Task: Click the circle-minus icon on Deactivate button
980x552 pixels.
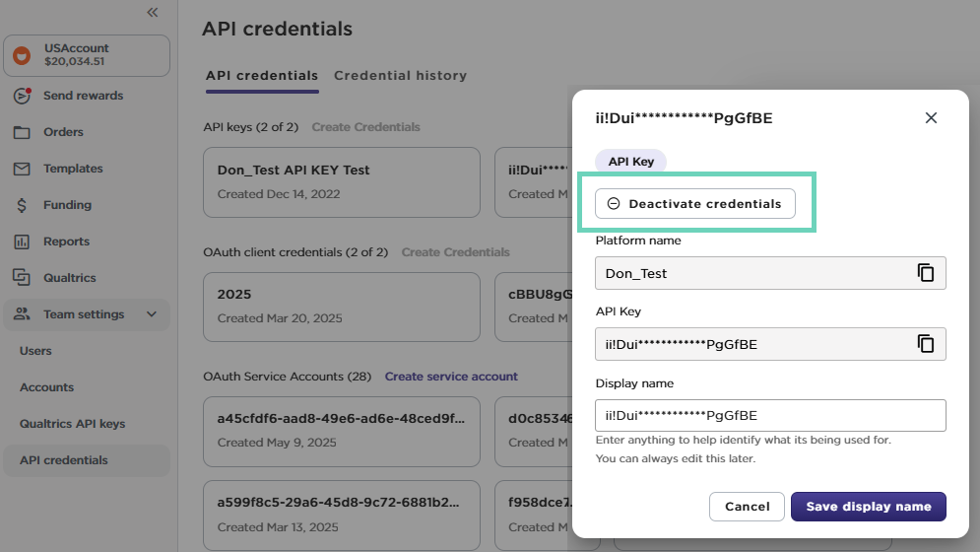Action: point(614,204)
